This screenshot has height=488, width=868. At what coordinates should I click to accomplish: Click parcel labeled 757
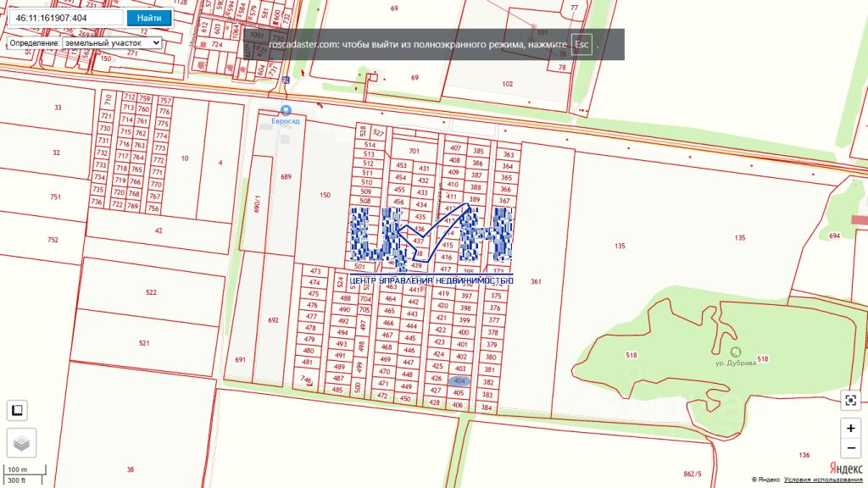165,101
